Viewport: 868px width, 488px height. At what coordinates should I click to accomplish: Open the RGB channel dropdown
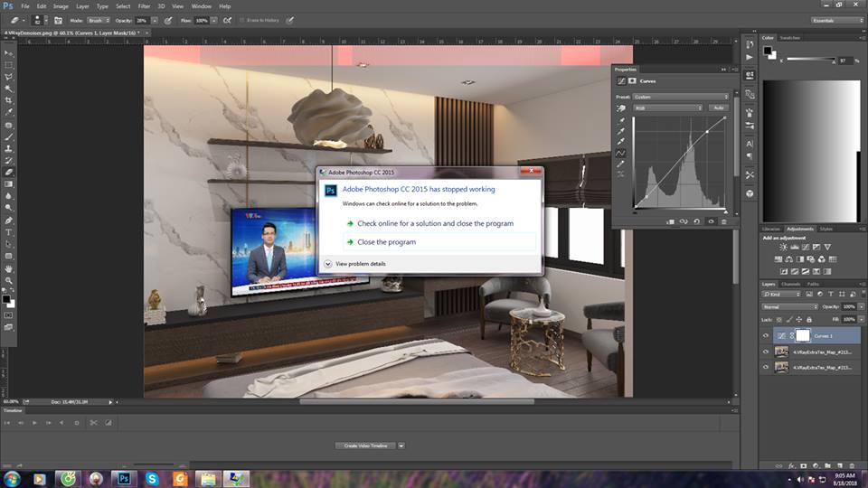coord(668,108)
